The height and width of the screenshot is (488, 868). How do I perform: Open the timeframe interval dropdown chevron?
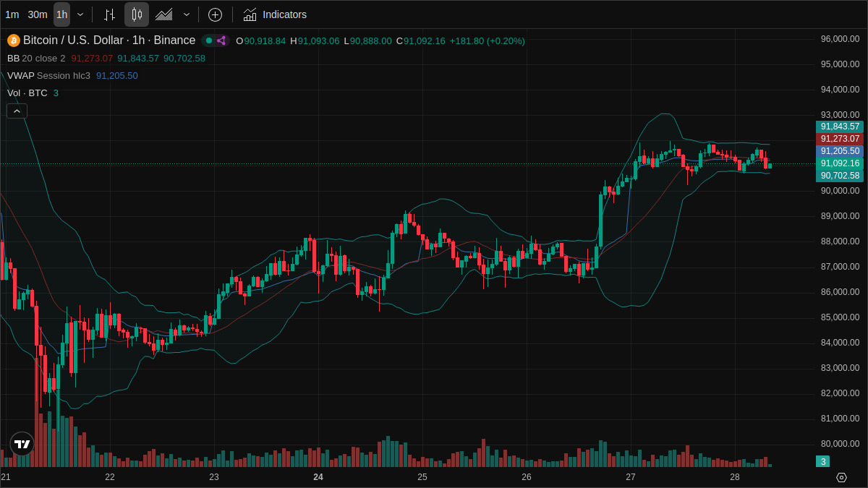coord(80,14)
